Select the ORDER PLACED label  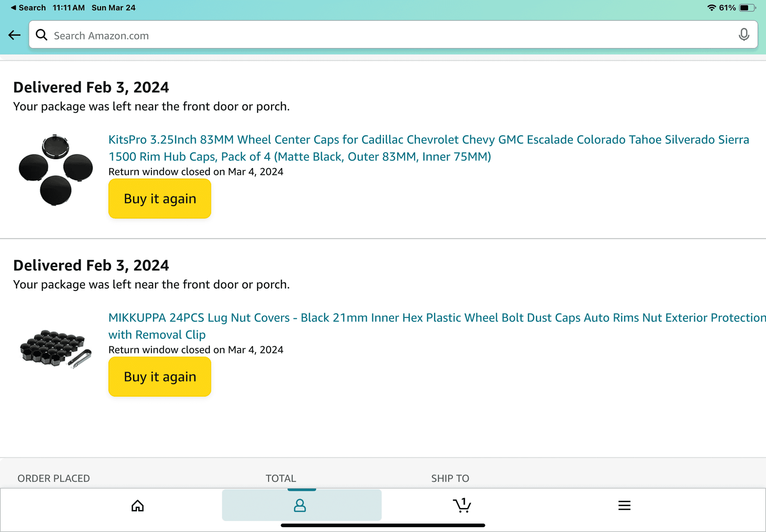pos(54,478)
